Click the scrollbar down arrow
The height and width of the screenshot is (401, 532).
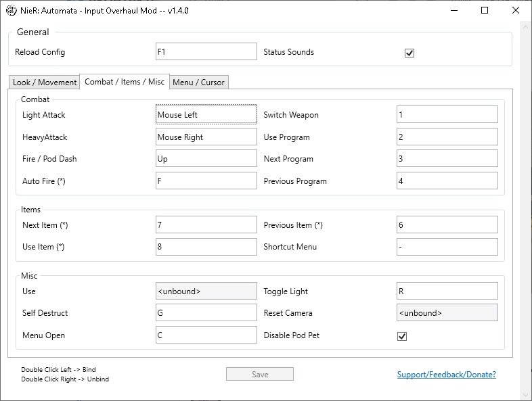526,395
